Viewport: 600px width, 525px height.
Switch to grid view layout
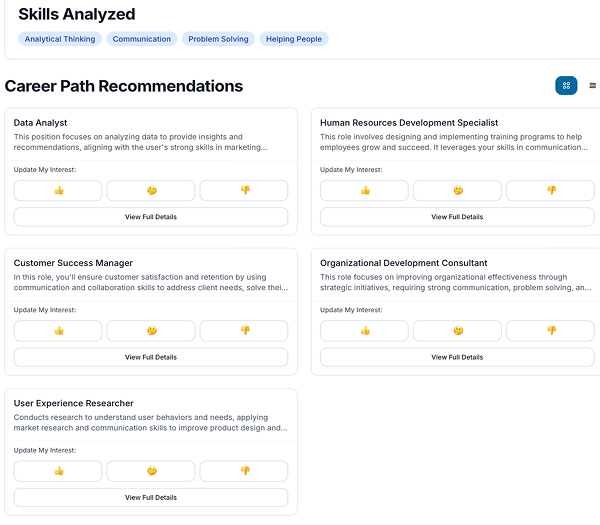[x=566, y=86]
